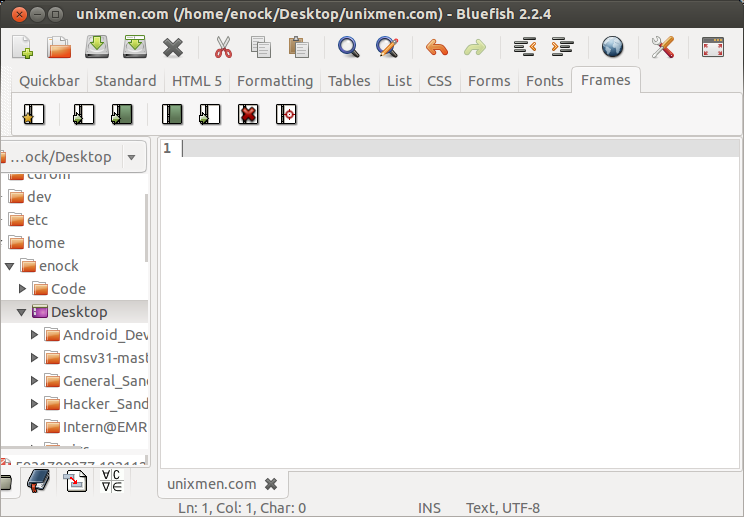Unindent the selected lines
Image resolution: width=744 pixels, height=517 pixels.
coord(525,47)
